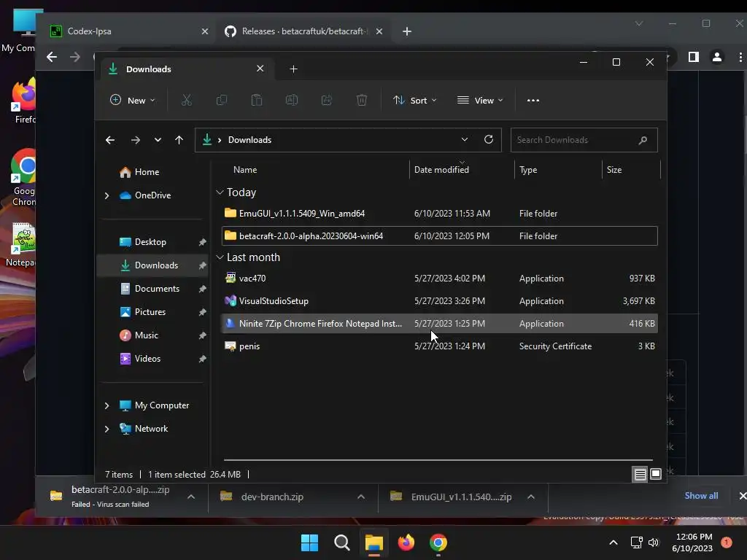Switch to Releases betacraftuk Chrome tab
Screen dimensions: 747x560
(303, 31)
